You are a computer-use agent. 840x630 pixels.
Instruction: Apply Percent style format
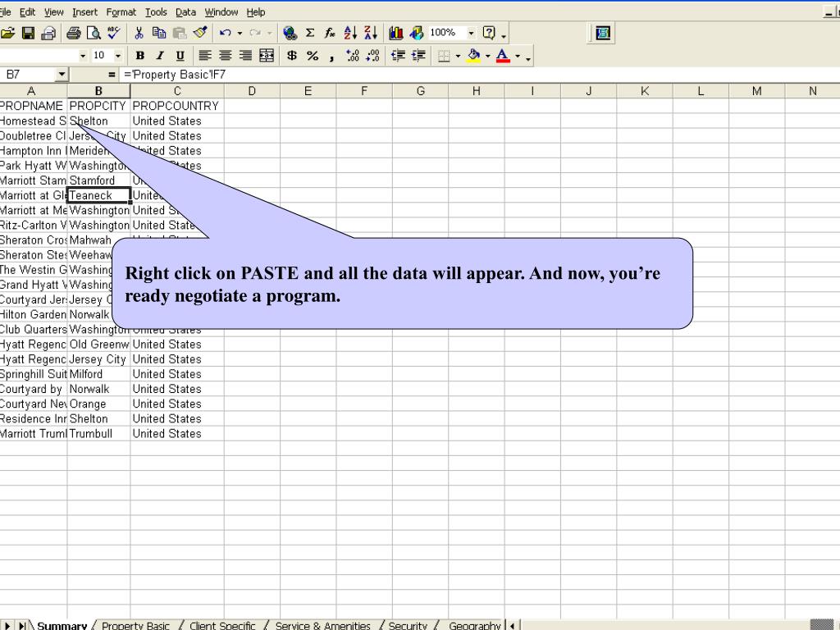[x=313, y=55]
